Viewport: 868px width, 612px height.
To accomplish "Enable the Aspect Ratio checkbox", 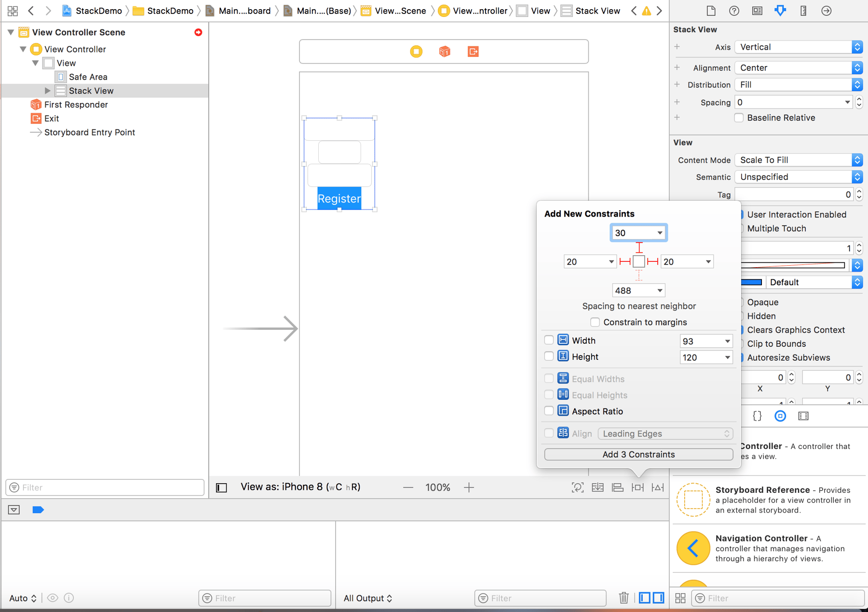I will 549,410.
